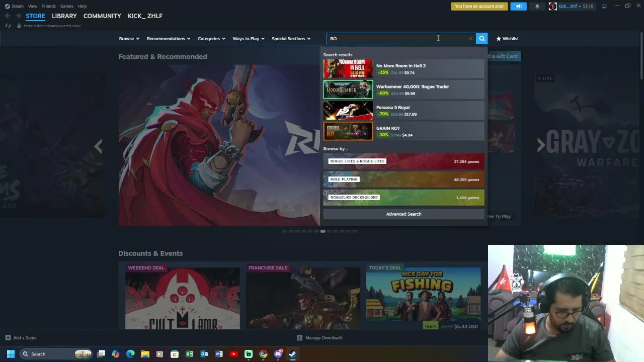Viewport: 644px width, 362px height.
Task: Browse by Roguelike Deckbuilder tag
Action: coord(404,198)
